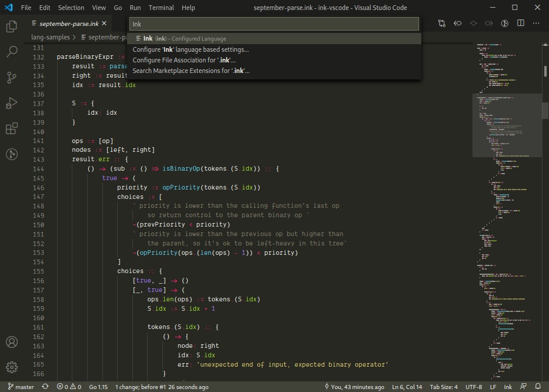Focus the language mode search input
Screen dimensions: 549x392
pyautogui.click(x=274, y=24)
